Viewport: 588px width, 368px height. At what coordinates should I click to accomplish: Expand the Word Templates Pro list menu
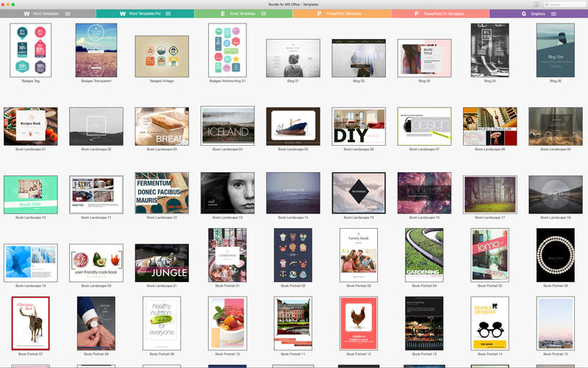point(168,14)
